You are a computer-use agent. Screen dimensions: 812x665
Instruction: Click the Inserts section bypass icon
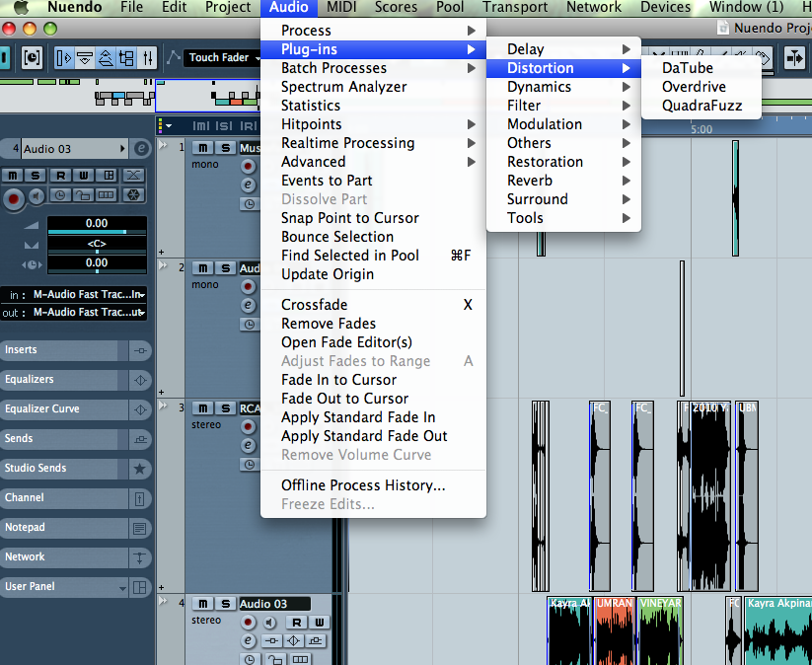[x=140, y=350]
